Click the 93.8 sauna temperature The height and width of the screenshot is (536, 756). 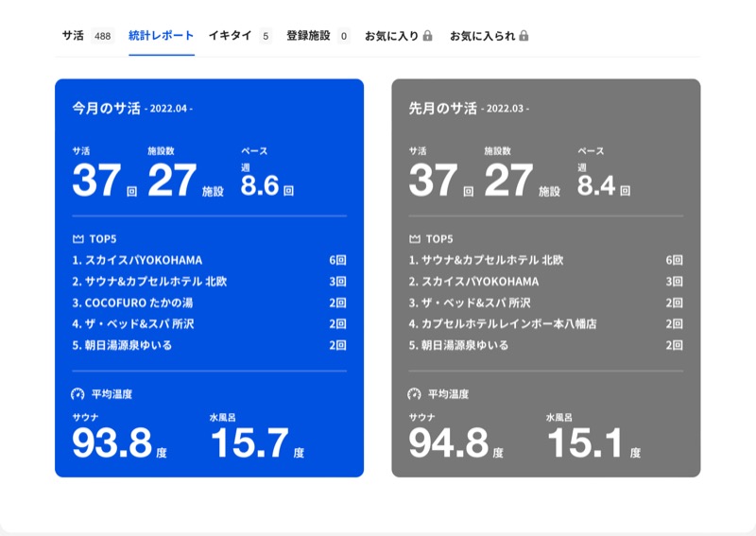pos(112,443)
